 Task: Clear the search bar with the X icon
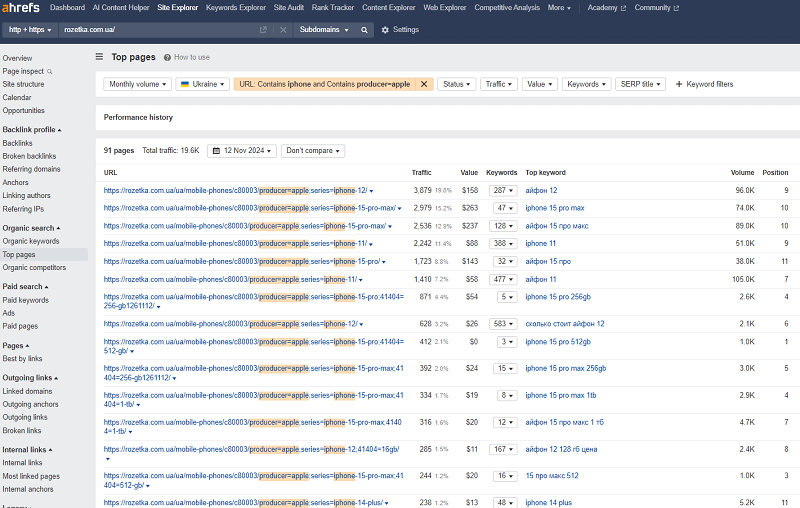283,30
